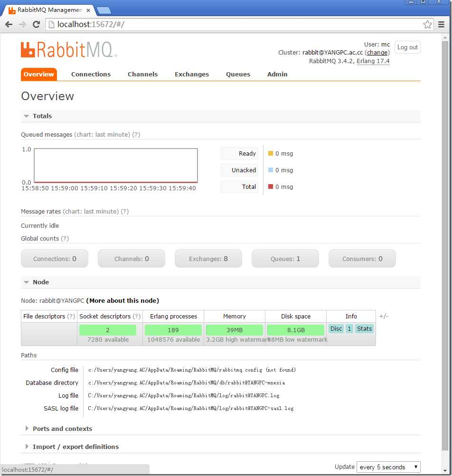Click the scrollbar up arrow
Image resolution: width=452 pixels, height=476 pixels.
[x=445, y=37]
